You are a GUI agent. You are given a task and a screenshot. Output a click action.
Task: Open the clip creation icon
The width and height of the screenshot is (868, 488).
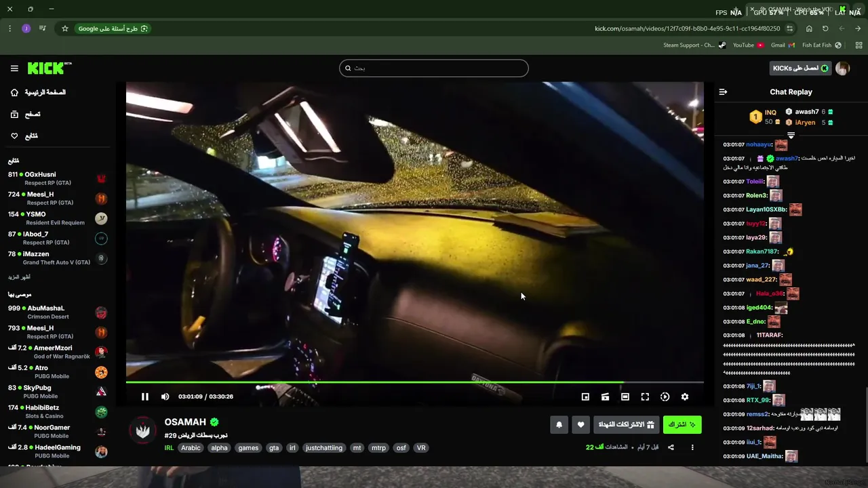click(x=605, y=396)
